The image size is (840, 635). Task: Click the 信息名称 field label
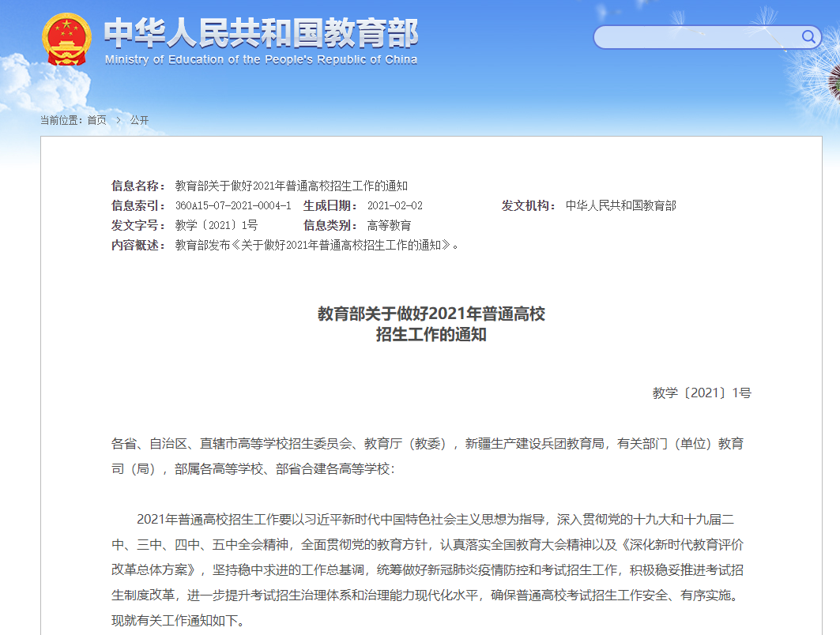pos(133,179)
